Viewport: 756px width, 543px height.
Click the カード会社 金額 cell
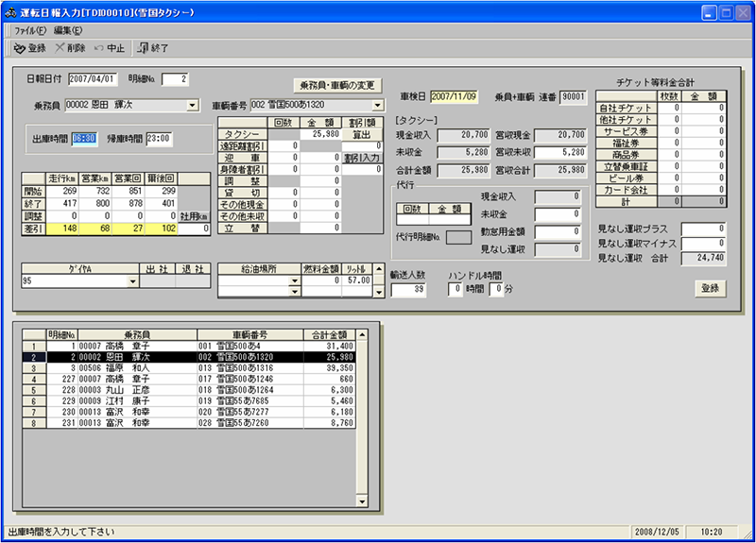(703, 190)
